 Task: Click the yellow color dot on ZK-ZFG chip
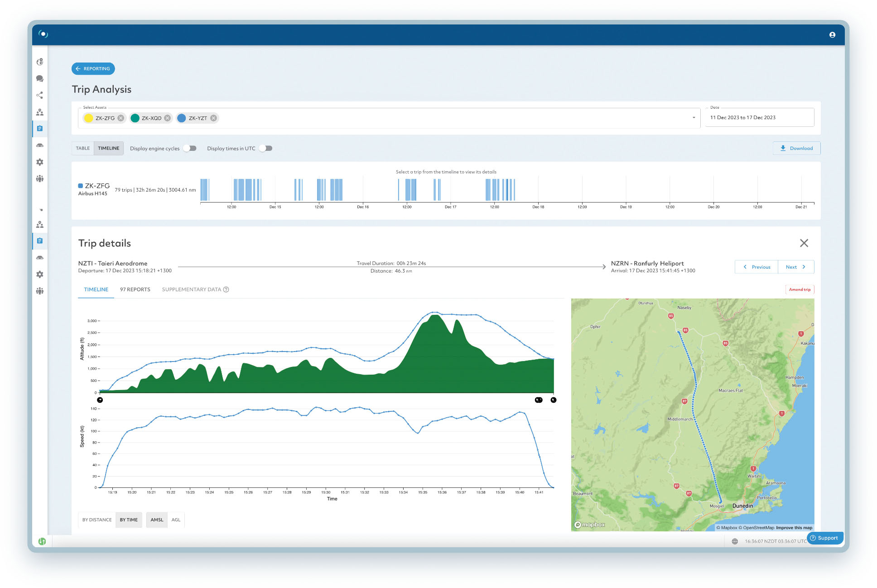[x=88, y=118]
